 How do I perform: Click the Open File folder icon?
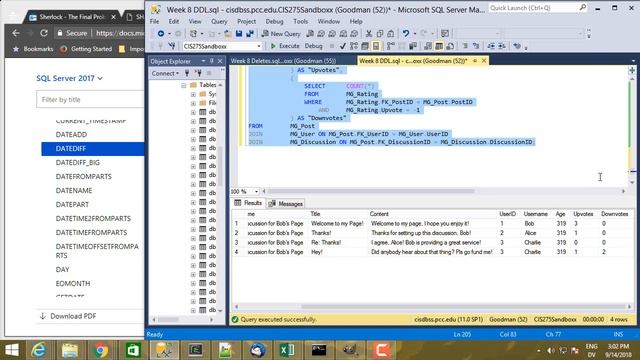[228, 34]
